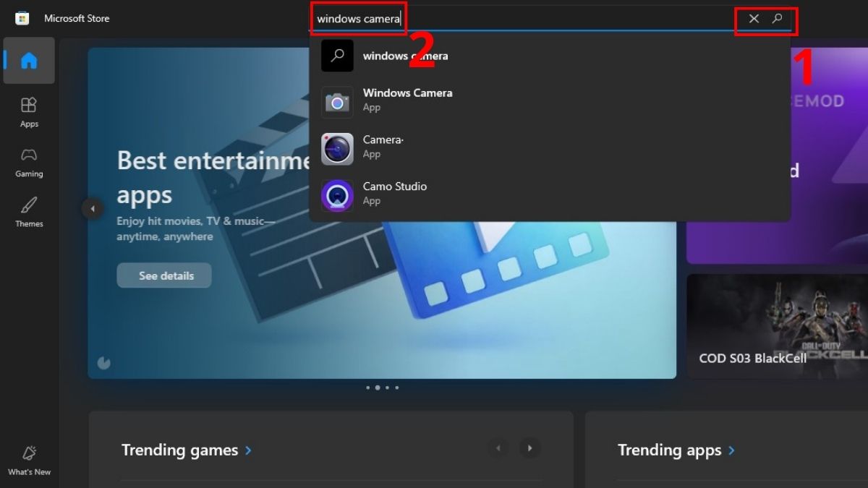Expand Trending games with its chevron
Screen dimensions: 868x488
(x=247, y=450)
